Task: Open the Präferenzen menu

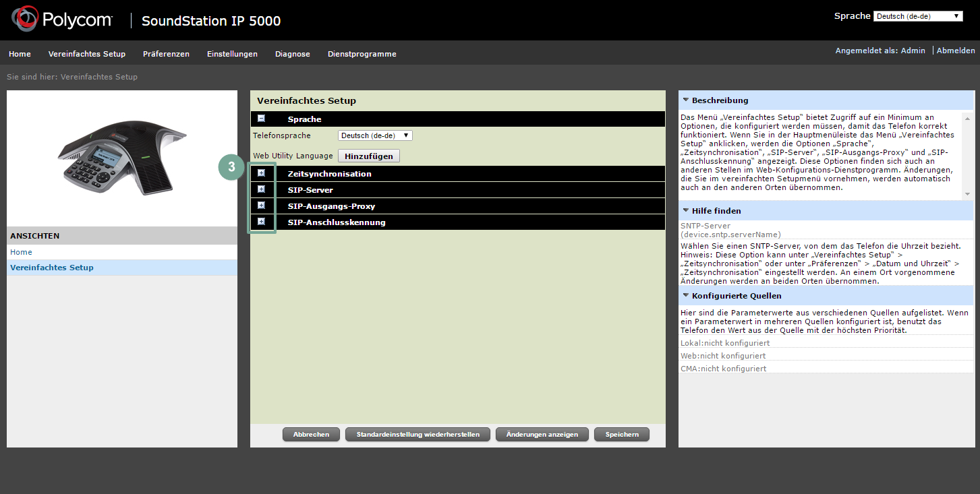Action: (x=166, y=54)
